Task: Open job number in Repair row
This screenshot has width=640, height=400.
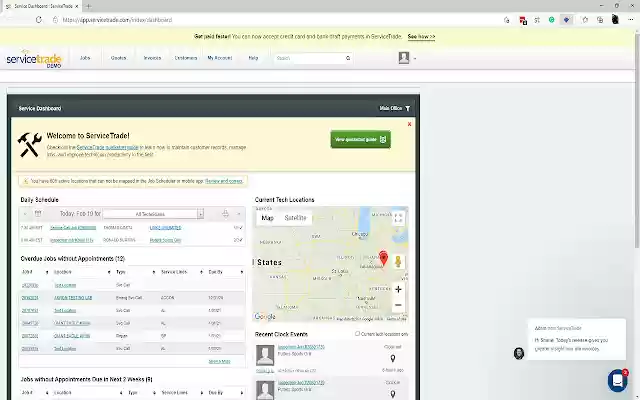Action: (30, 336)
